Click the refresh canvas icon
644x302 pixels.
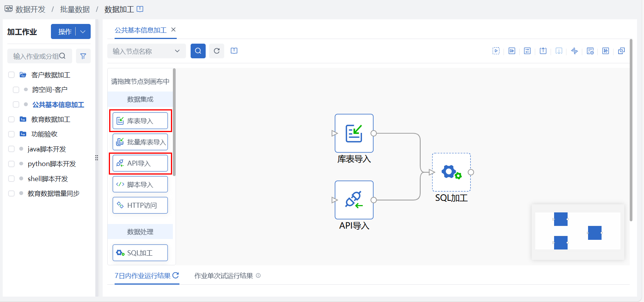(216, 51)
